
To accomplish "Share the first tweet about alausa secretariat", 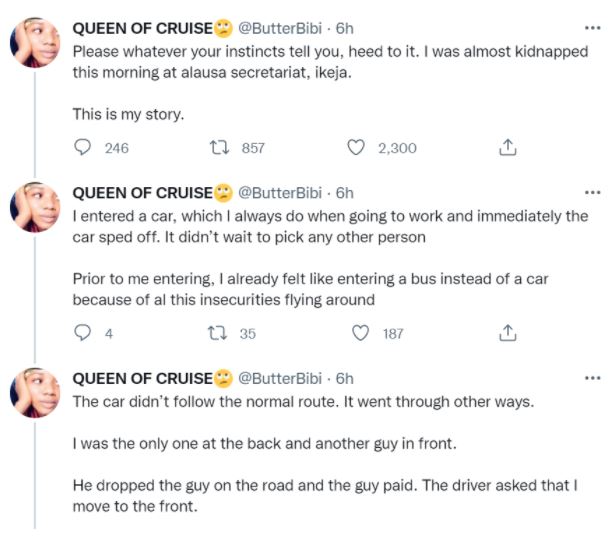I will coord(507,148).
